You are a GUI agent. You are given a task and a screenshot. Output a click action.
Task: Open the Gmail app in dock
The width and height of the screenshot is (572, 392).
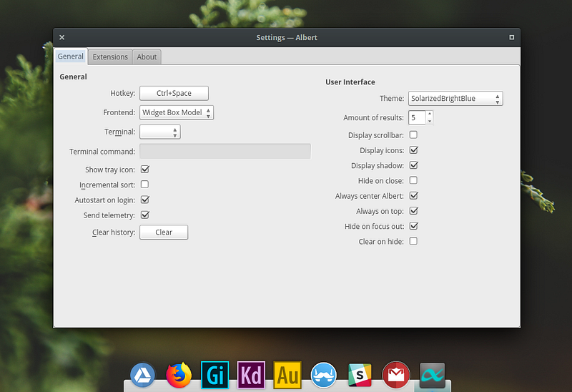pyautogui.click(x=396, y=376)
